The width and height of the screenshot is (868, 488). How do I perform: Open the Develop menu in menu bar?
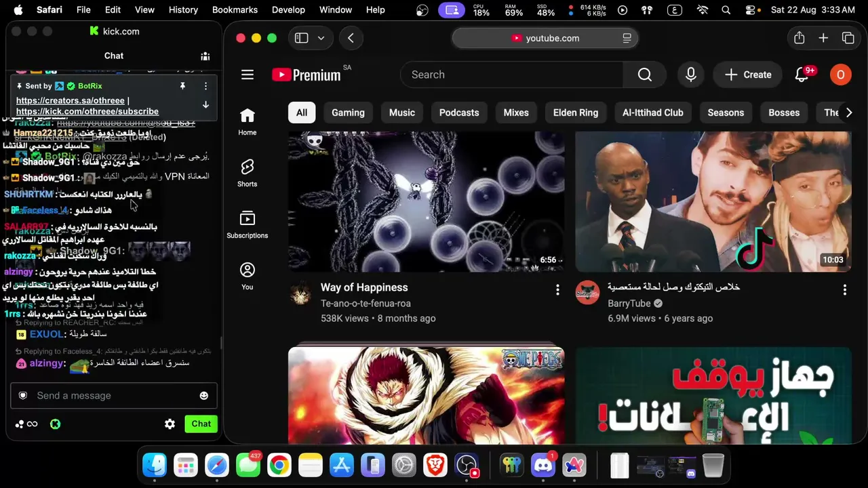click(x=288, y=10)
